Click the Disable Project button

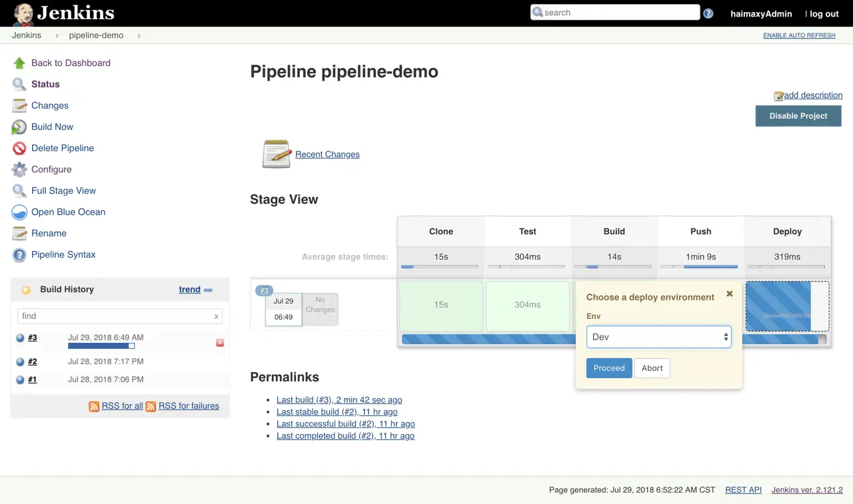click(x=798, y=116)
